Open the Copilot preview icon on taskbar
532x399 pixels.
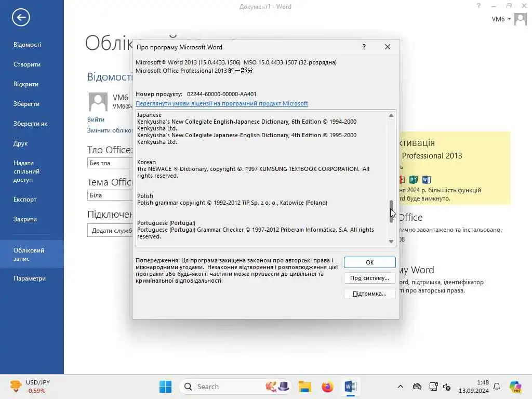pos(515,387)
